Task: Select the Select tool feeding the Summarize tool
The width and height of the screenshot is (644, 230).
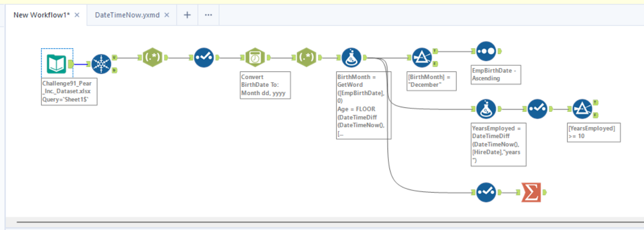Action: 485,193
